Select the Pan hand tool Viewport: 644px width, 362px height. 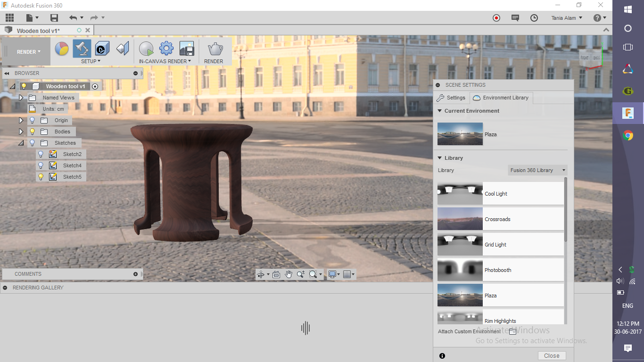click(289, 274)
